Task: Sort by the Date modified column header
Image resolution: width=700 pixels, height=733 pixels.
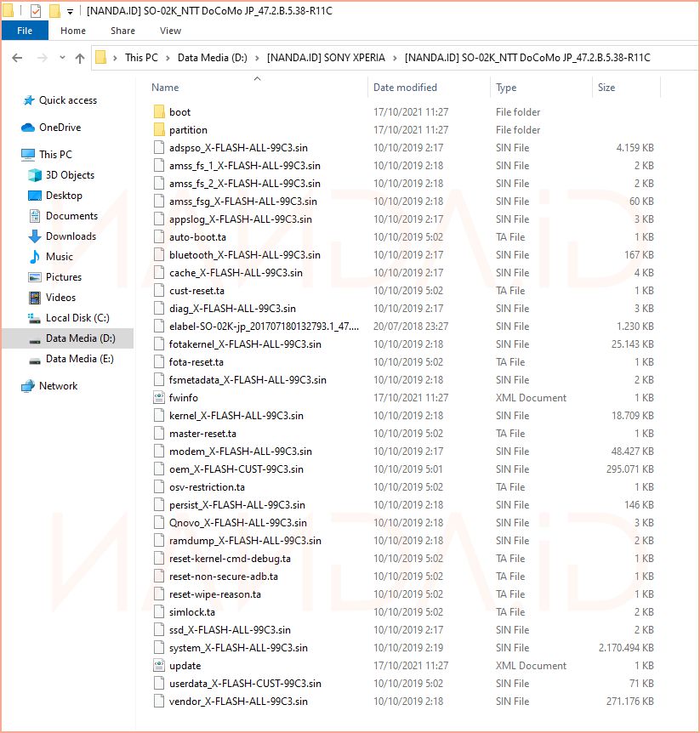Action: [405, 88]
